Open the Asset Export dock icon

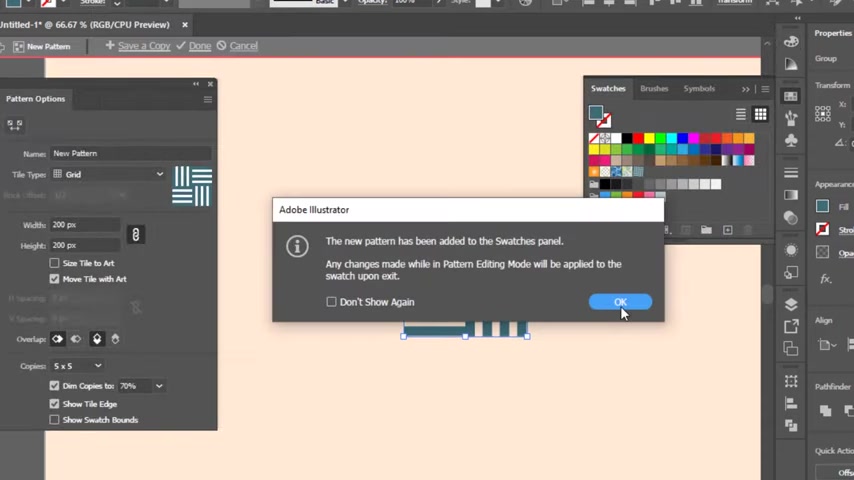(x=791, y=326)
